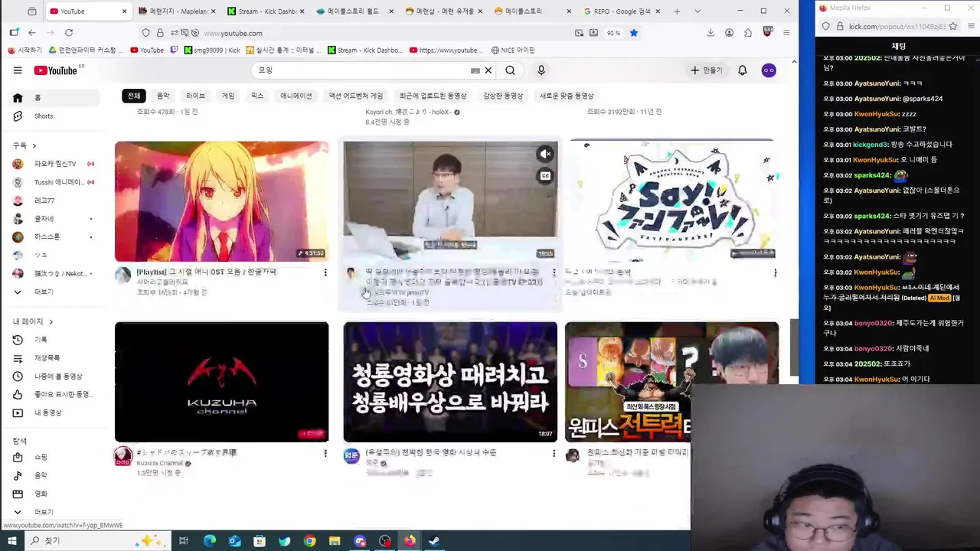Screen dimensions: 980x551
Task: Focus the YouTube search field
Action: (360, 70)
